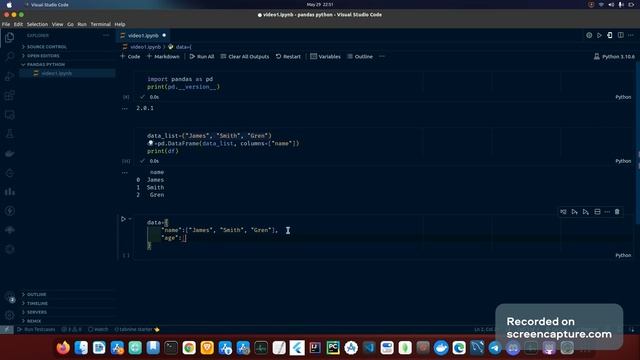The image size is (640, 360).
Task: Open Firefox from the dock
Action: coord(63,348)
